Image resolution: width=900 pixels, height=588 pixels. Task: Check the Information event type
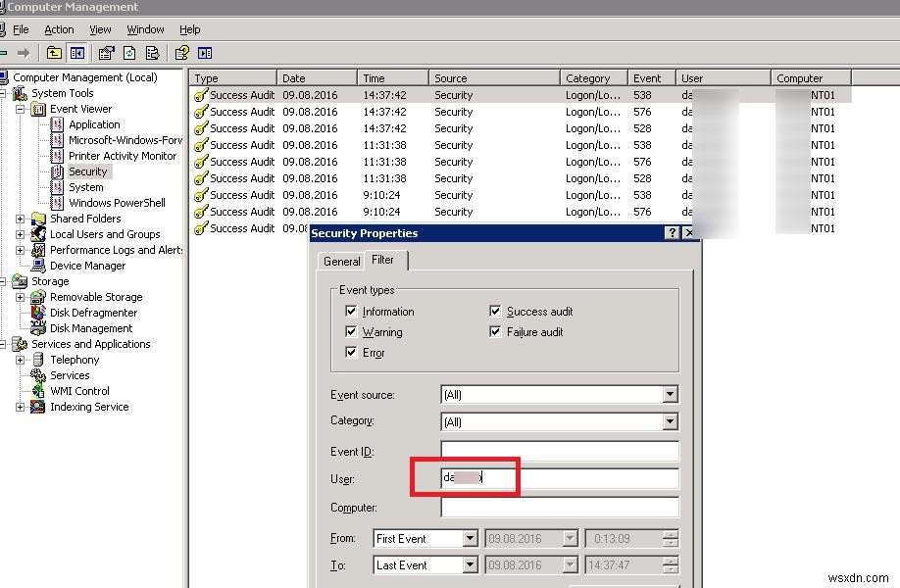click(351, 311)
